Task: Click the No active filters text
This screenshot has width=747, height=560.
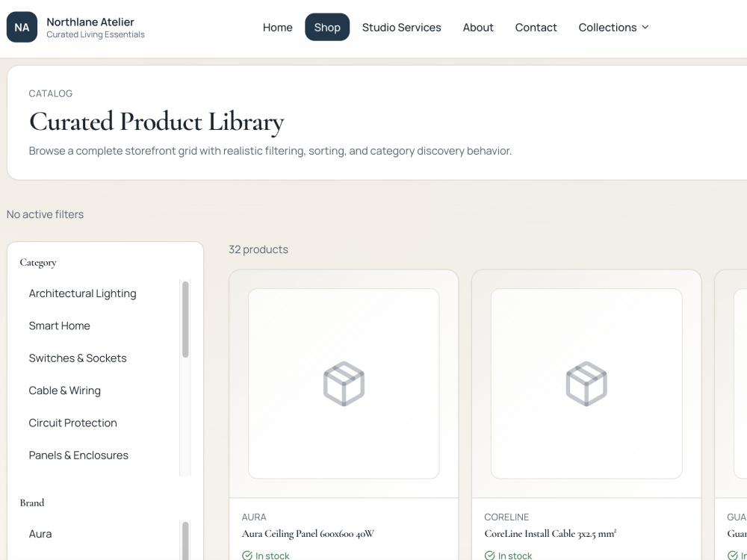Action: (x=46, y=214)
